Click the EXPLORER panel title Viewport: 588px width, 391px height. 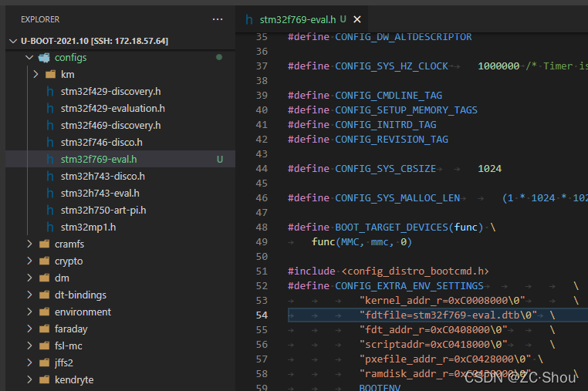40,19
